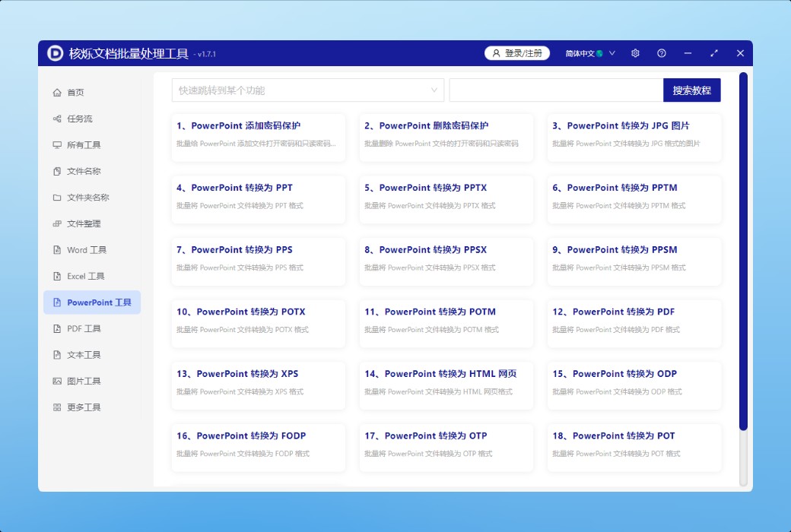Click the 登录/注册 button
Image resolution: width=791 pixels, height=532 pixels.
tap(517, 53)
